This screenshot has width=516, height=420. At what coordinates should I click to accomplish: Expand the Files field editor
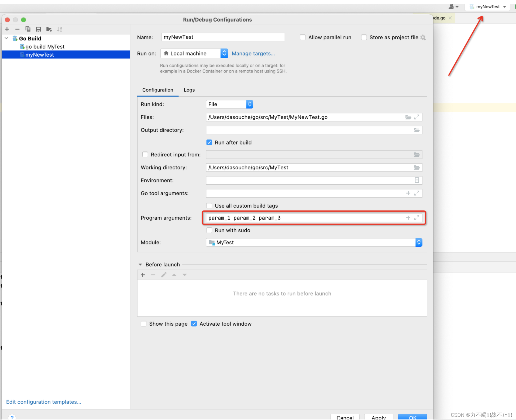click(417, 117)
